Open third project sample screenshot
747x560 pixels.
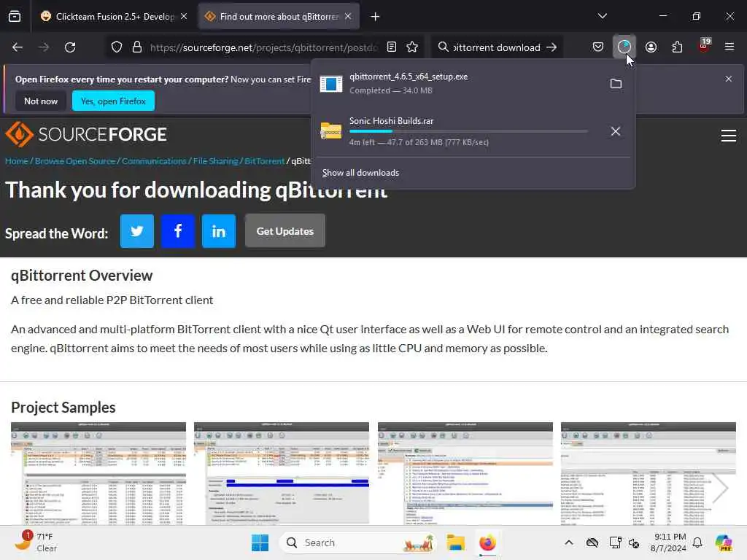(x=465, y=473)
